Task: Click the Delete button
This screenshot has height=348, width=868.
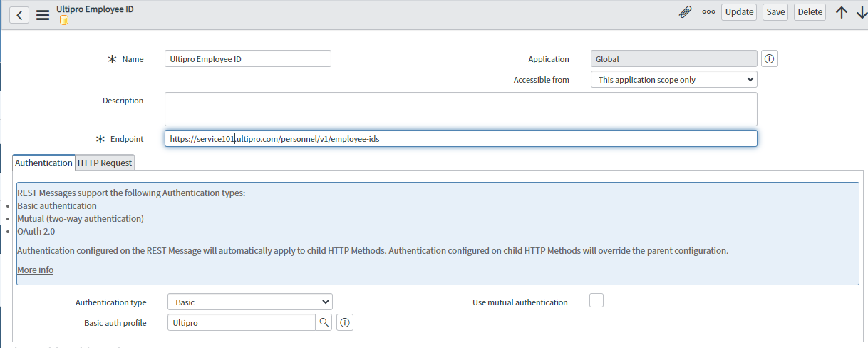Action: pos(810,12)
